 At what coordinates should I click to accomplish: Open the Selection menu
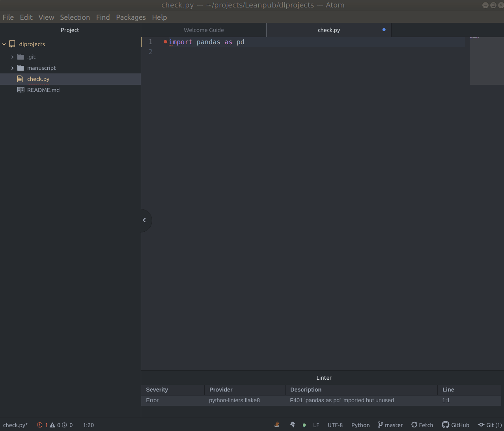pos(75,17)
